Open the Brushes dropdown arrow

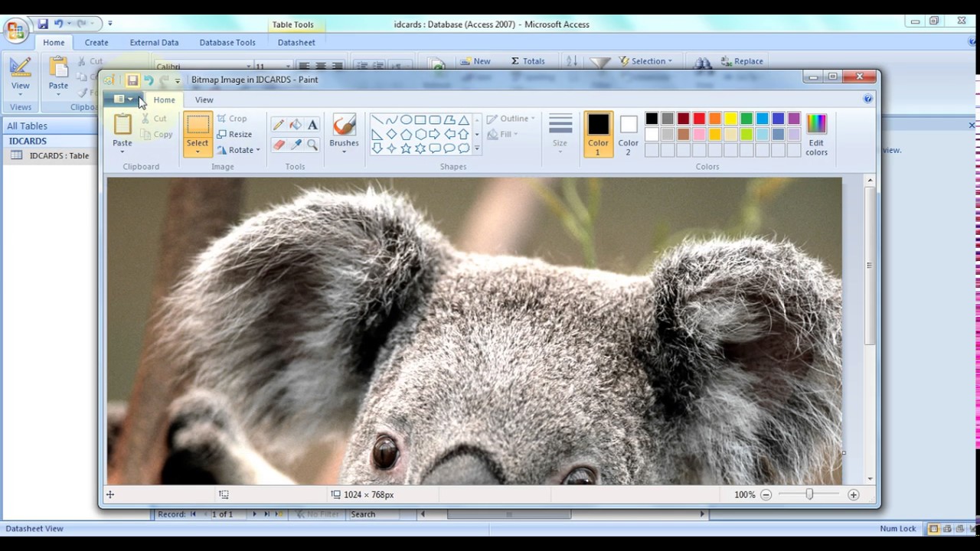pyautogui.click(x=344, y=152)
